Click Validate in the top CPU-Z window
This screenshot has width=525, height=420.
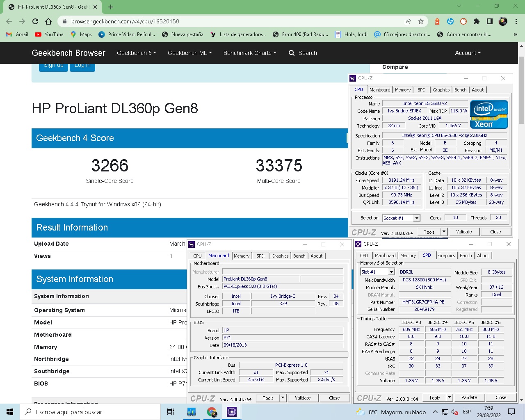464,232
